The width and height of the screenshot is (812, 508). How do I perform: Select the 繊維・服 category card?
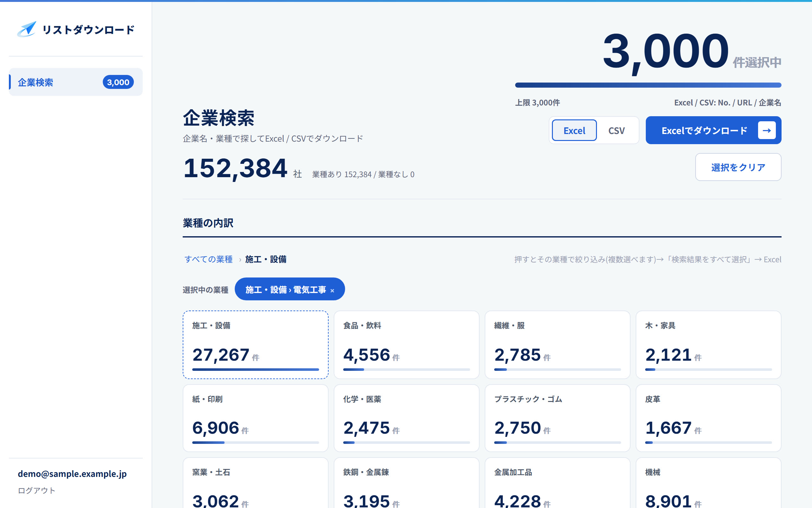coord(557,345)
